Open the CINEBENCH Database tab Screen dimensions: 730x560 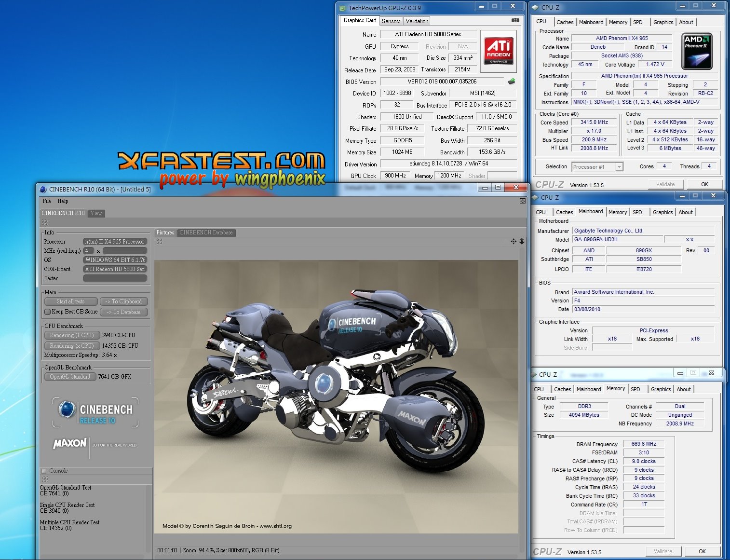click(x=206, y=232)
